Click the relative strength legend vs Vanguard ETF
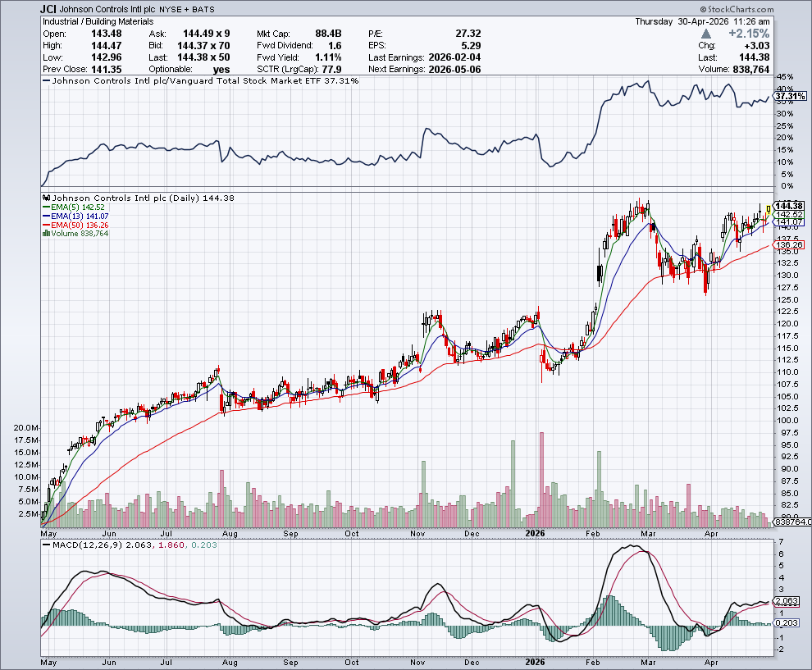Screen dimensions: 812x670 pos(201,80)
